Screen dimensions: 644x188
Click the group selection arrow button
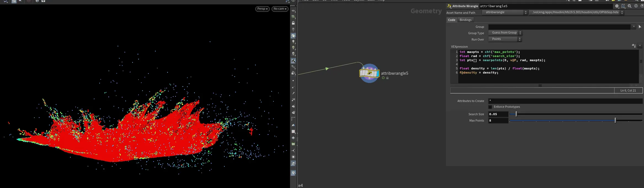click(x=640, y=27)
